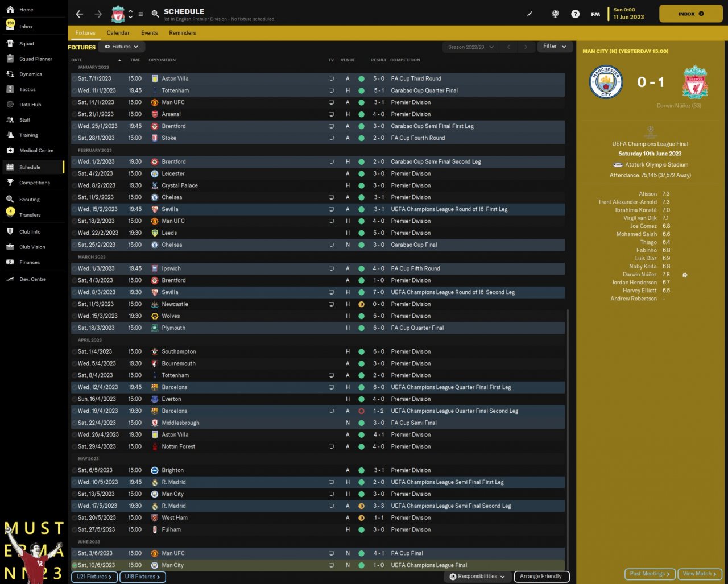Open Past Meetings for the selected match
The height and width of the screenshot is (584, 728).
(x=650, y=574)
